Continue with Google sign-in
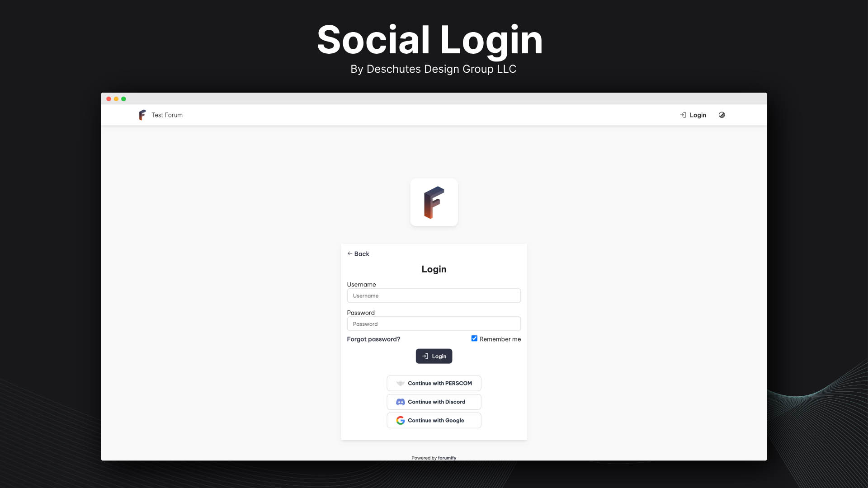The width and height of the screenshot is (868, 488). 434,420
